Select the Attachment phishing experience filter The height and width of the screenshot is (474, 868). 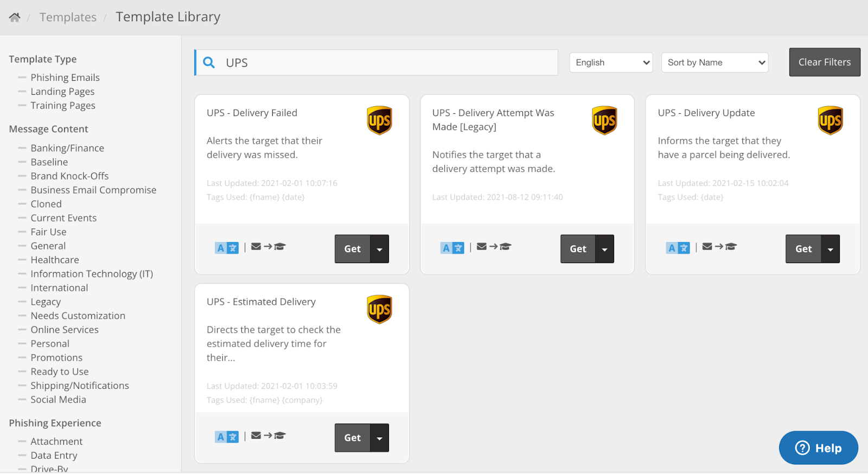click(x=56, y=441)
